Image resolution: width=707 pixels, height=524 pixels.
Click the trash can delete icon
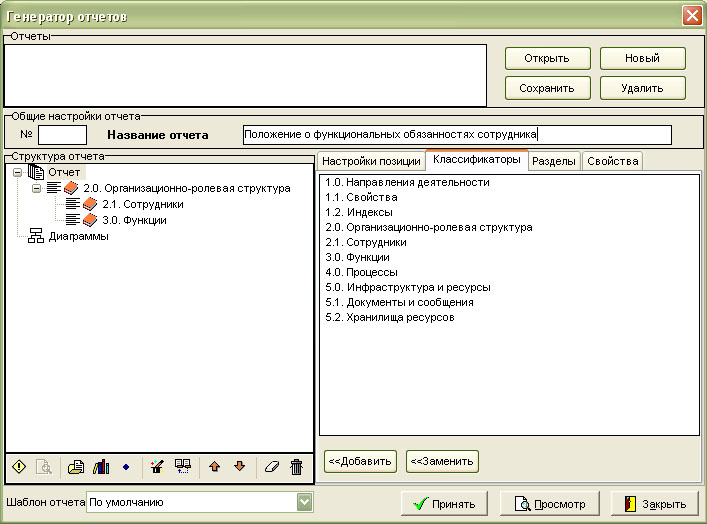tap(296, 467)
